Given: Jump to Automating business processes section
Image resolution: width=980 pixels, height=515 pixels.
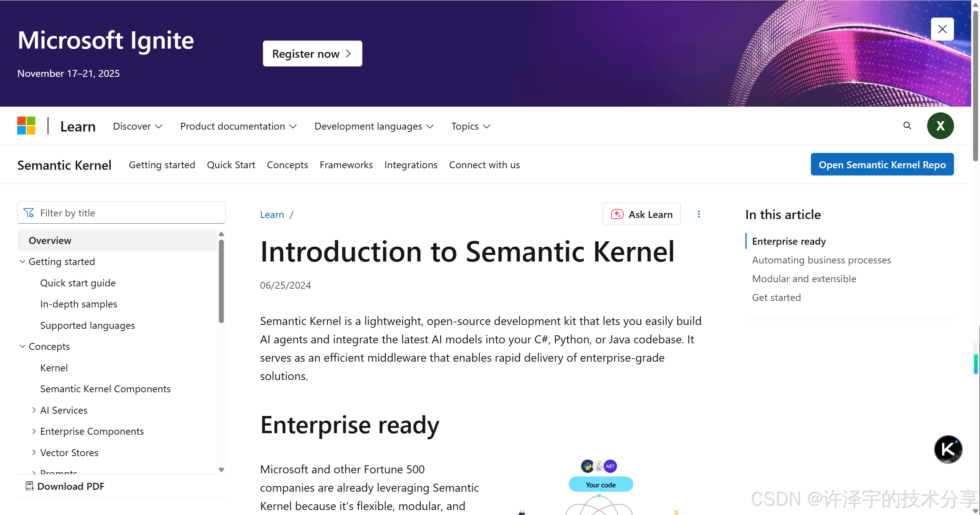Looking at the screenshot, I should tap(821, 260).
